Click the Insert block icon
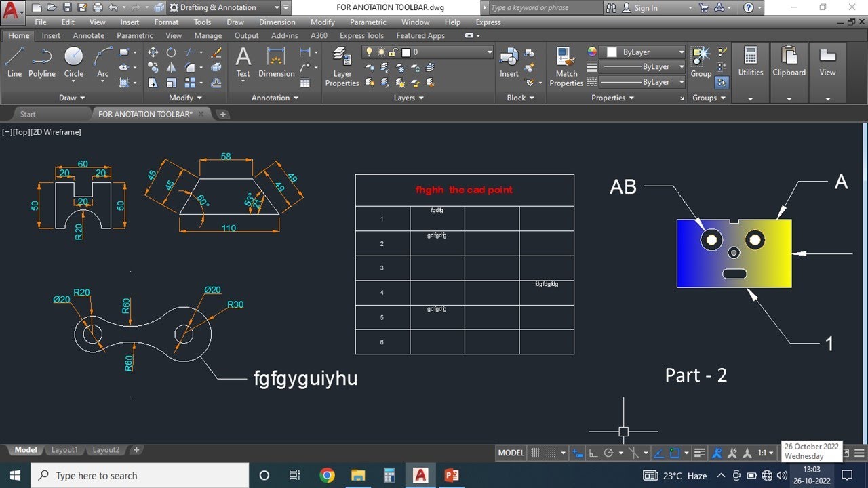Screen dimensions: 868x488 (x=509, y=62)
